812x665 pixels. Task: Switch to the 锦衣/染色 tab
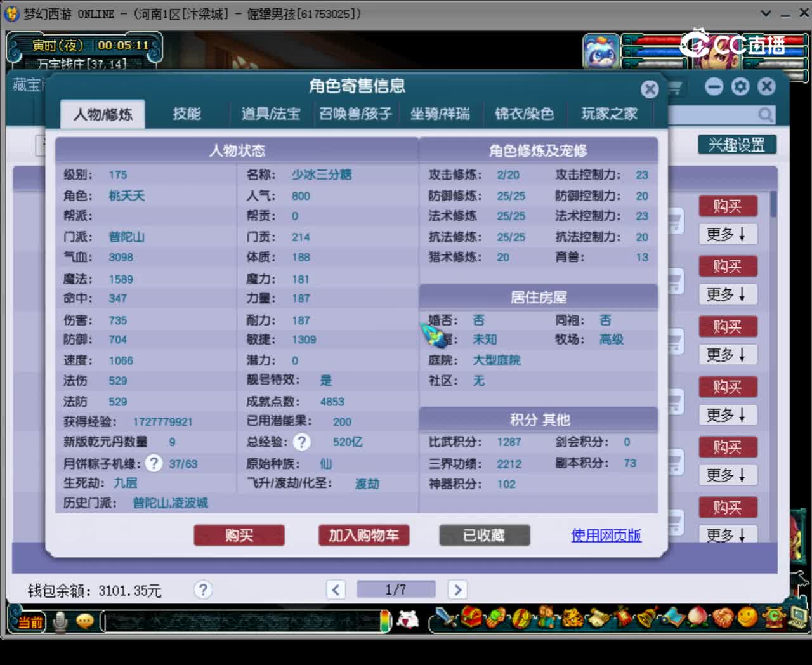coord(525,114)
